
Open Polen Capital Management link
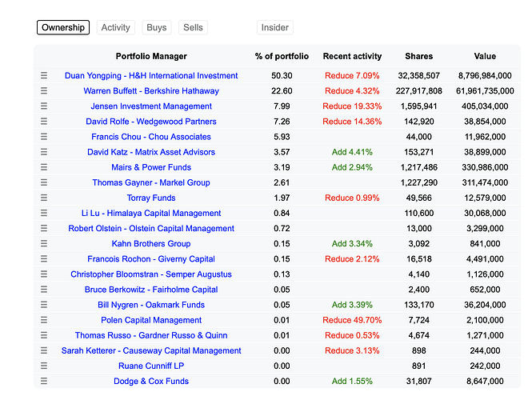click(x=151, y=319)
